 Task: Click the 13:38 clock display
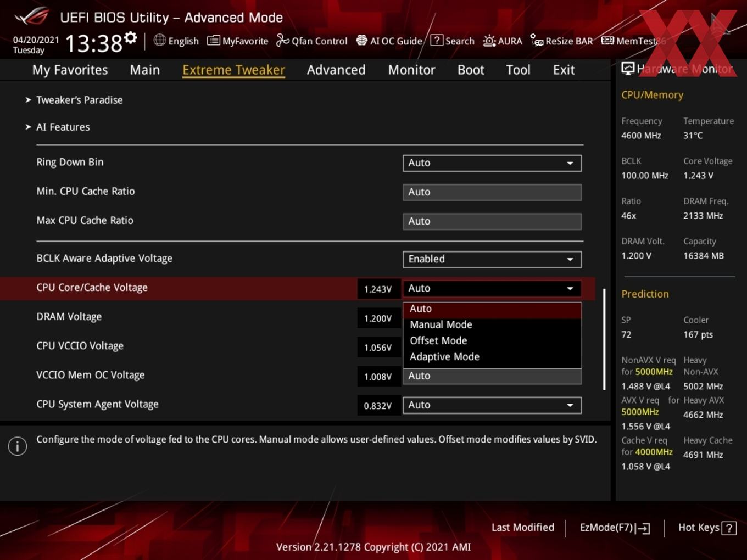point(93,43)
